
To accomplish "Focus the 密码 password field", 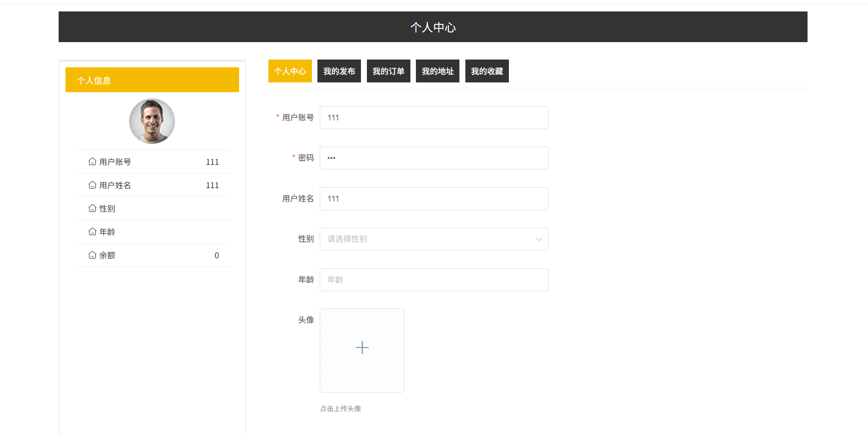I will [434, 158].
